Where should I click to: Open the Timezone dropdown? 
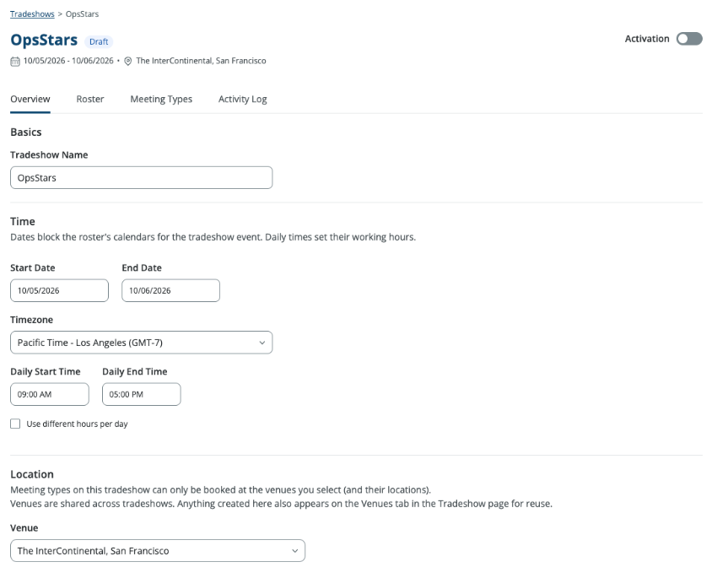tap(141, 343)
